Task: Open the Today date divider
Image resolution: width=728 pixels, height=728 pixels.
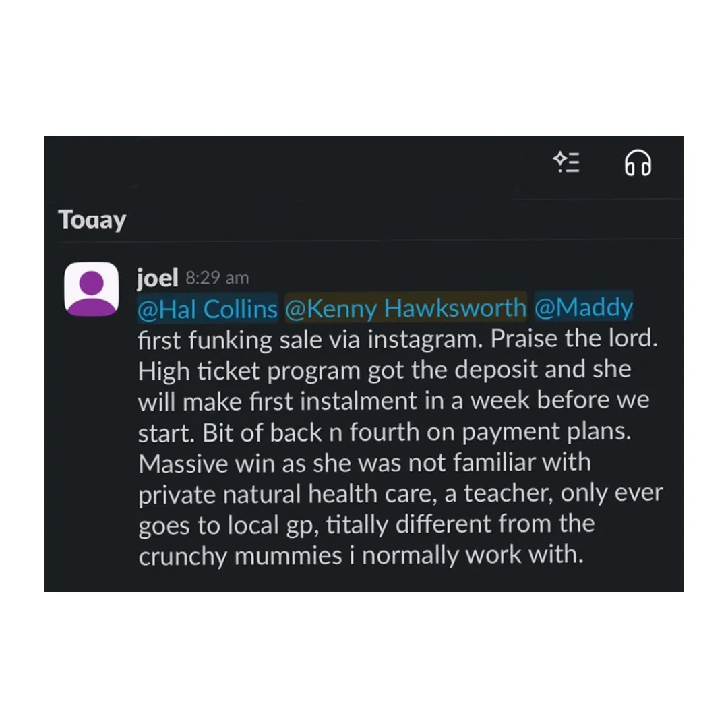Action: click(92, 220)
